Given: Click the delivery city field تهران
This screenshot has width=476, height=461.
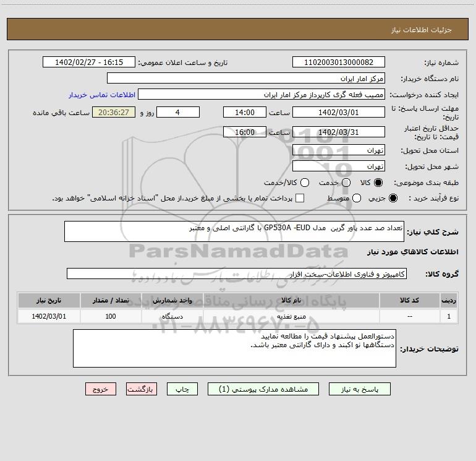Looking at the screenshot, I should click(x=339, y=166).
